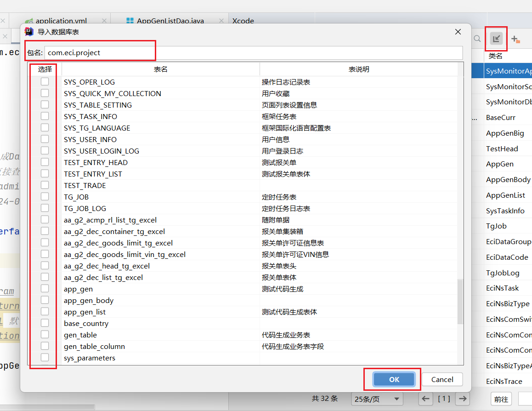Check the app_gen checkbox
The width and height of the screenshot is (532, 411).
pyautogui.click(x=45, y=288)
